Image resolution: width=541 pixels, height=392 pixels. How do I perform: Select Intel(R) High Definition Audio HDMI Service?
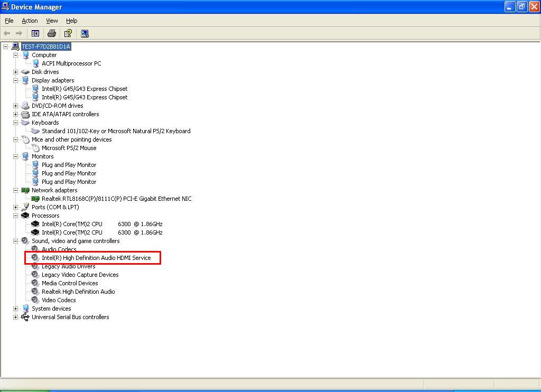point(96,258)
